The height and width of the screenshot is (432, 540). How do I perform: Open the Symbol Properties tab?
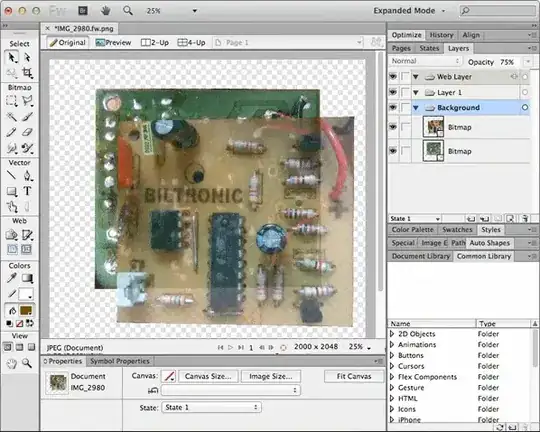coord(120,361)
